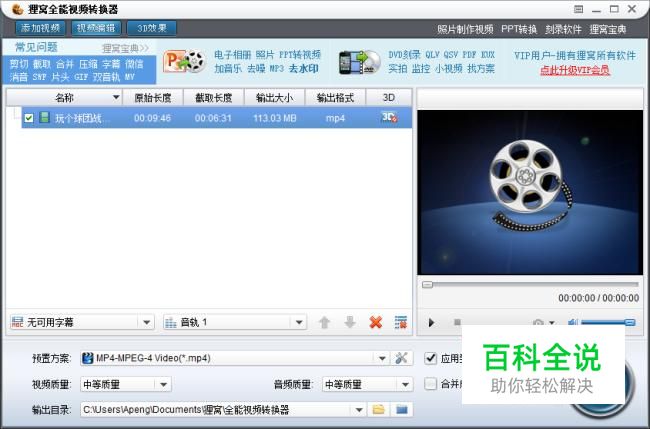Click the 电子相册 link
The width and height of the screenshot is (650, 429).
tap(233, 55)
